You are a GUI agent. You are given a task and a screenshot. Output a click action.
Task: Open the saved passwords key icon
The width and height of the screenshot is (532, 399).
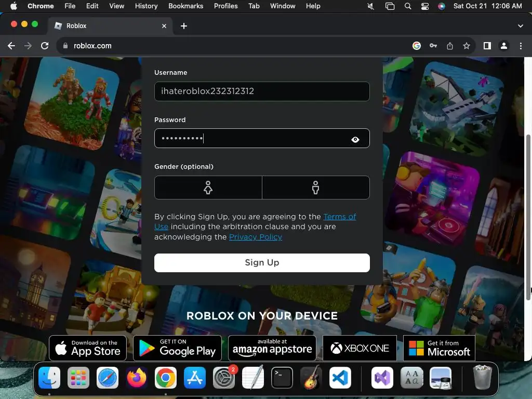(433, 46)
